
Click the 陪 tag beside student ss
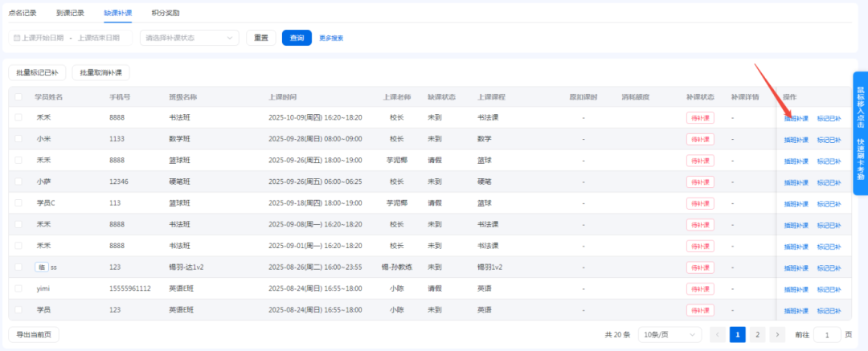42,267
